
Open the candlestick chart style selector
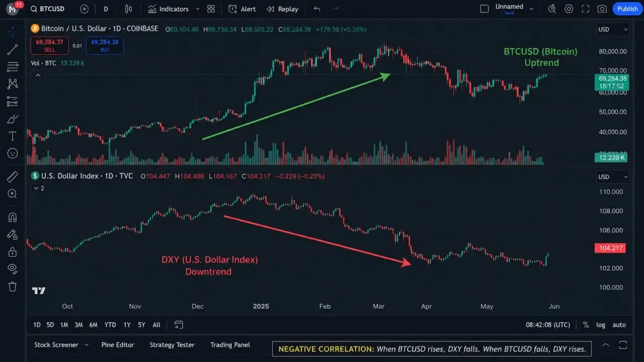point(128,9)
